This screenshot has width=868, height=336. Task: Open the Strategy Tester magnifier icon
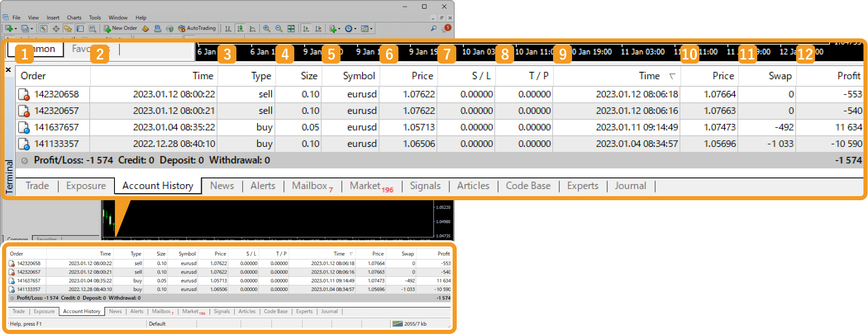pyautogui.click(x=93, y=28)
